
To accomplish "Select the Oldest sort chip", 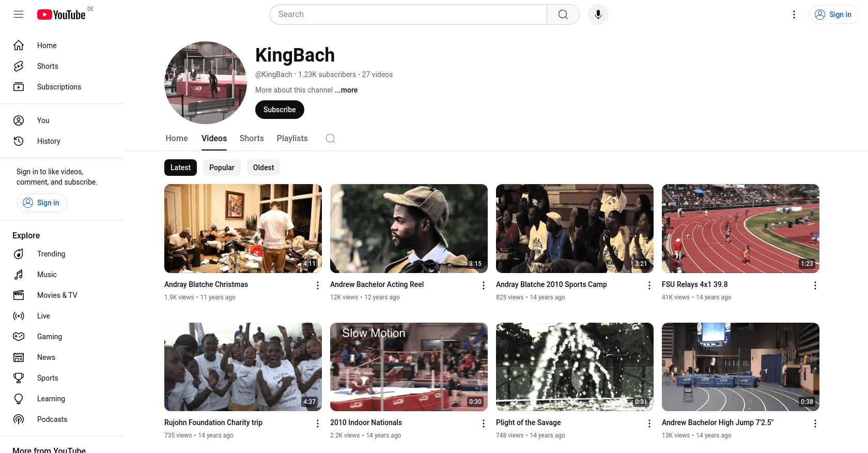I will 263,168.
